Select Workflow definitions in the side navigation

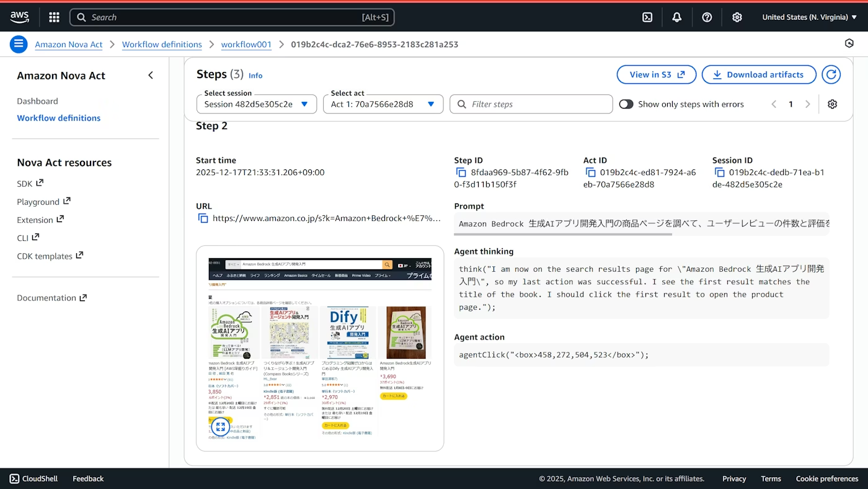point(59,118)
